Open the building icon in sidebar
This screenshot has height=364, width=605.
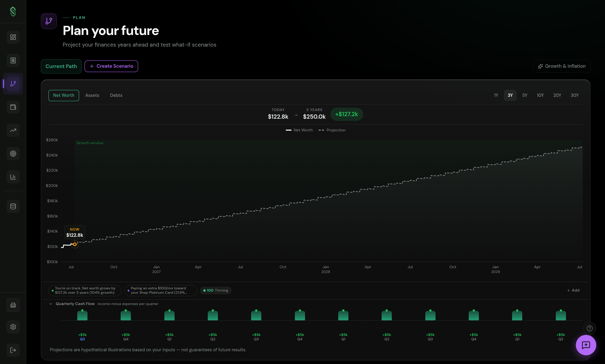click(x=13, y=305)
